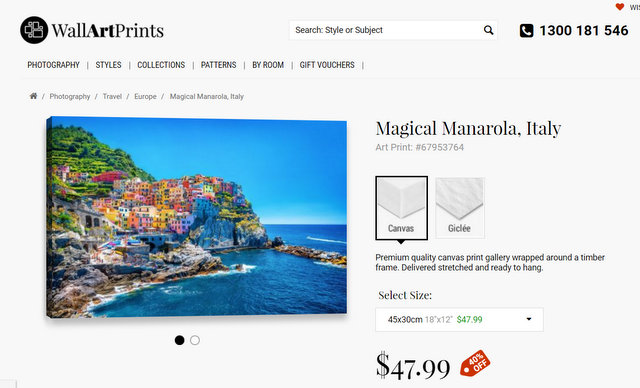The image size is (640, 388).
Task: Open Europe breadcrumb link
Action: [145, 96]
